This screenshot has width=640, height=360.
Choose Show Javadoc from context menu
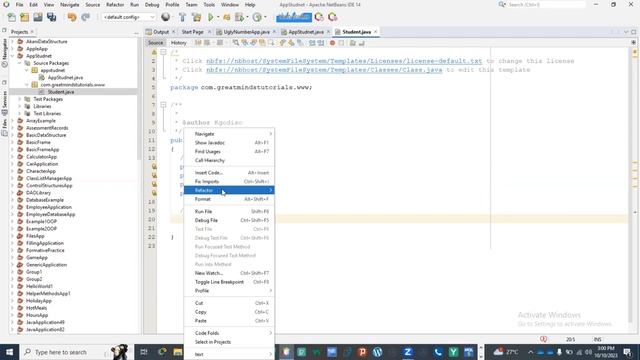point(229,143)
